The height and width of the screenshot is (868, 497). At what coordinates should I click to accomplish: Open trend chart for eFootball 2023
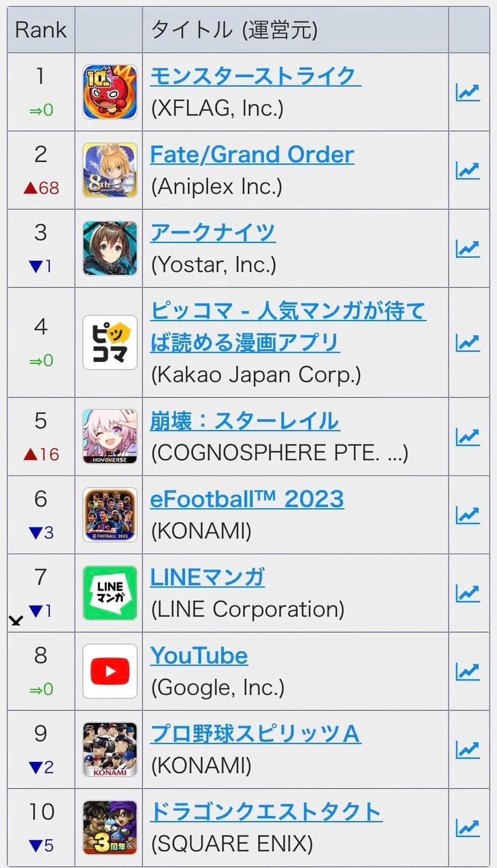[467, 515]
